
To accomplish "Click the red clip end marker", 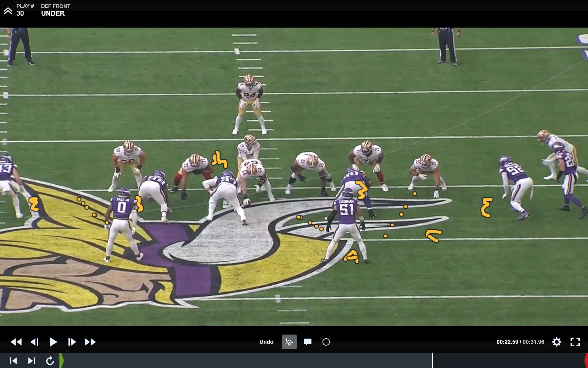I will pos(586,361).
